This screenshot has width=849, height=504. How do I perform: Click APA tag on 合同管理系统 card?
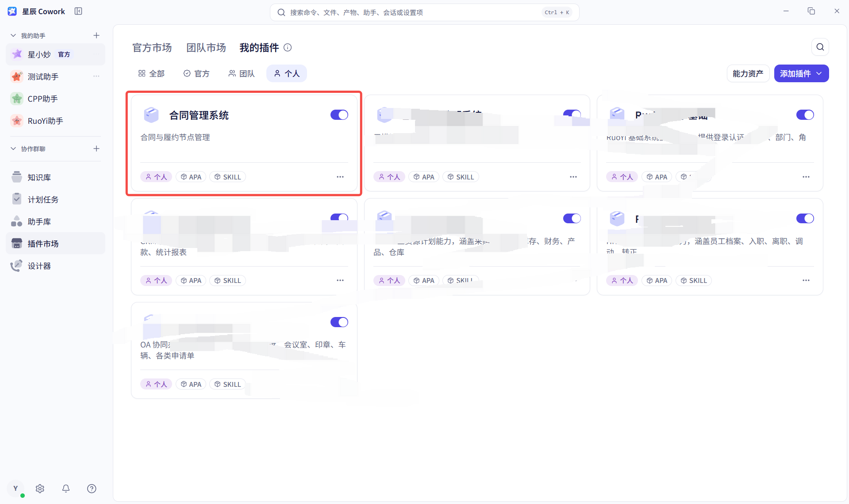click(191, 177)
